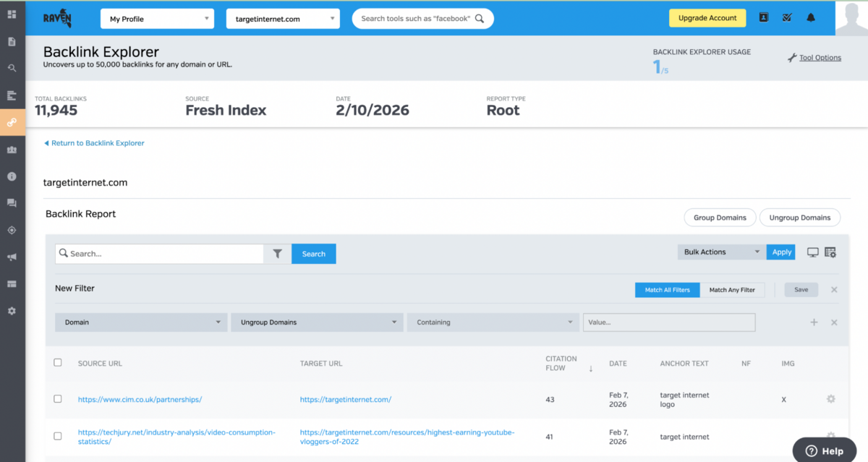868x462 pixels.
Task: Open the bar-chart rankings icon in the sidebar
Action: click(12, 95)
